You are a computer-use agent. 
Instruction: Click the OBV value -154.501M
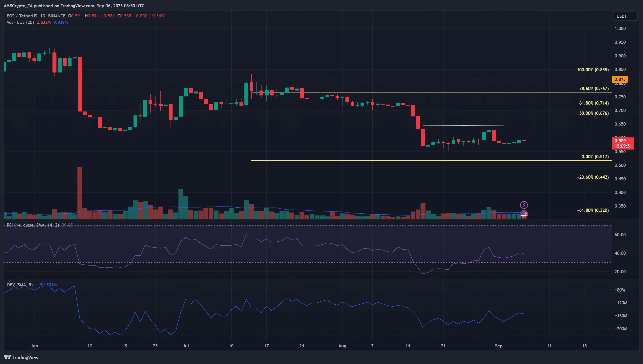(46, 285)
